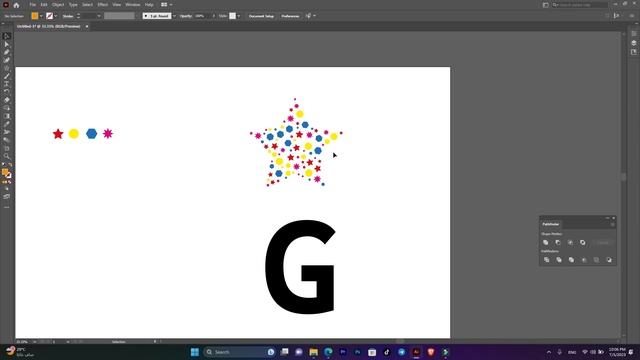Click the stroke weight stepper arrows
The width and height of the screenshot is (640, 360).
[78, 16]
